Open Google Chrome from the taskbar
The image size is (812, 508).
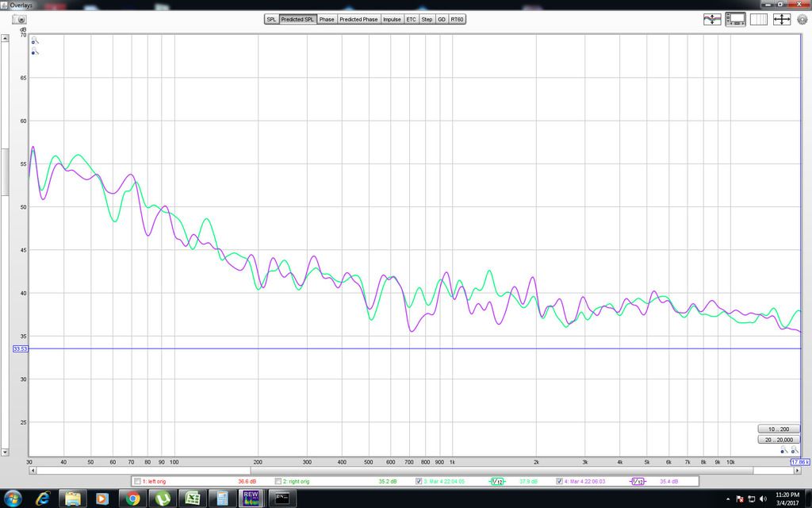click(x=132, y=498)
